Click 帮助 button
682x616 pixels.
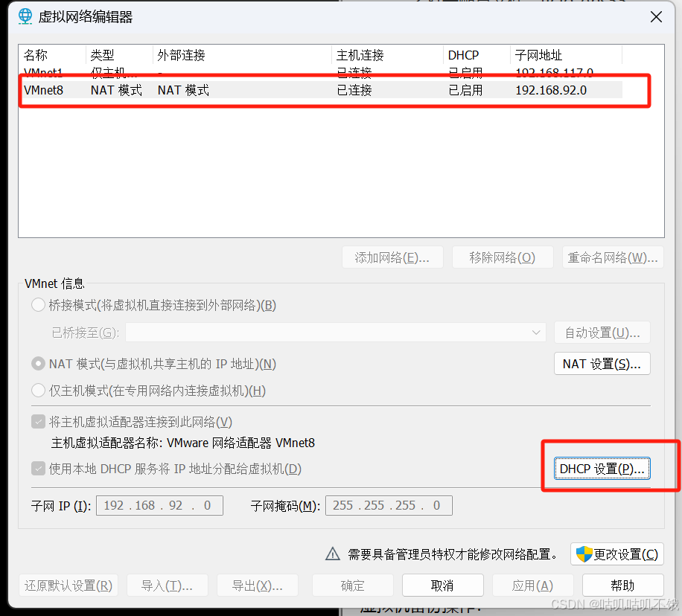[622, 585]
